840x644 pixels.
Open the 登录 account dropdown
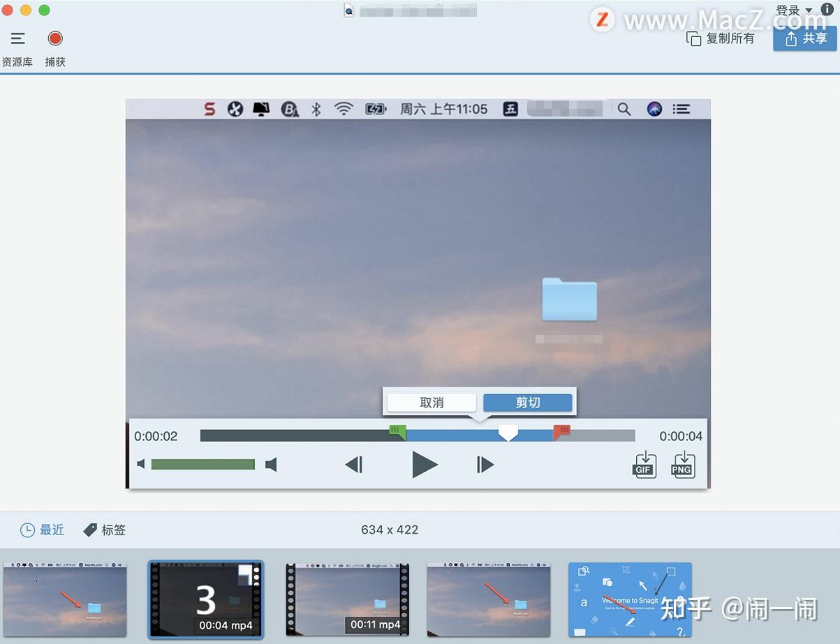tap(793, 10)
